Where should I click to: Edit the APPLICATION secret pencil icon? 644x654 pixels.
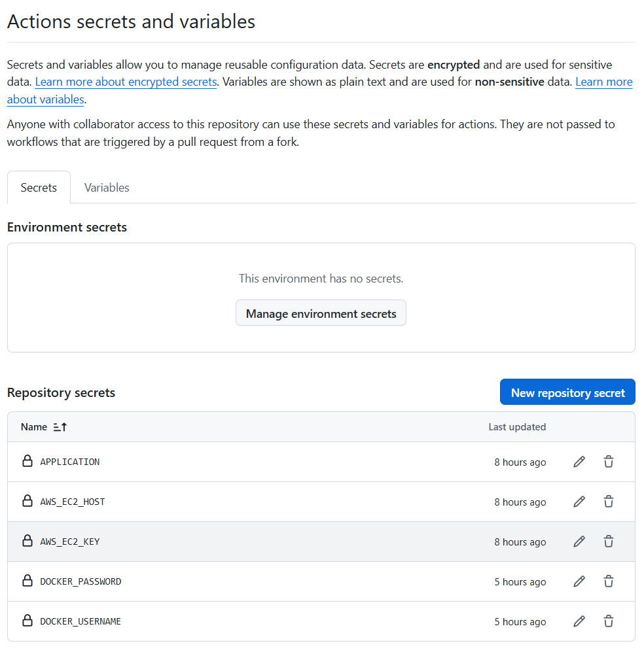(579, 462)
